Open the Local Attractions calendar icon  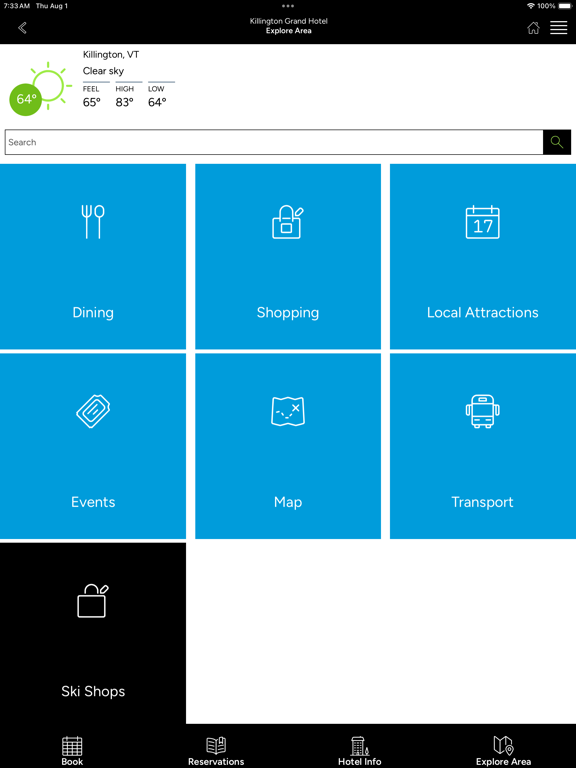[482, 222]
